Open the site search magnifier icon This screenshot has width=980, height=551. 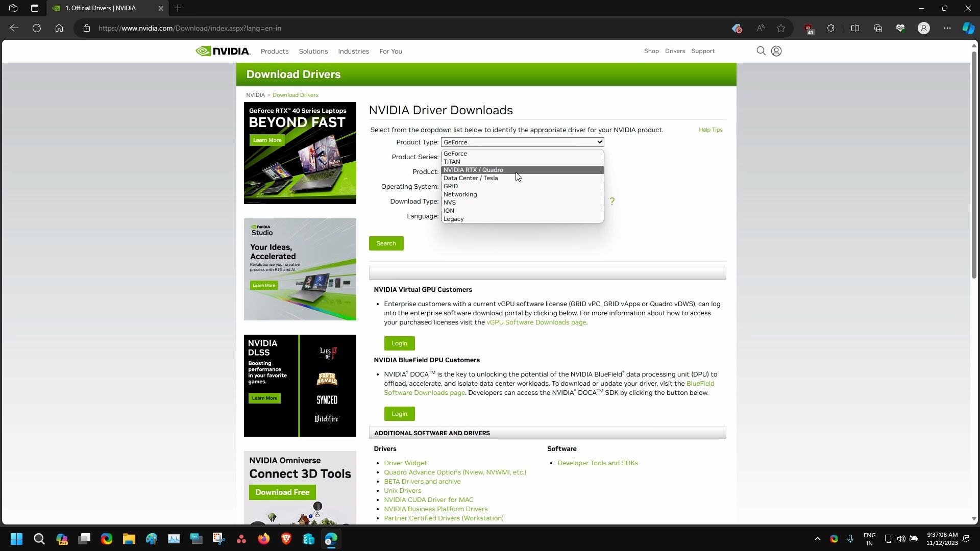(x=761, y=51)
